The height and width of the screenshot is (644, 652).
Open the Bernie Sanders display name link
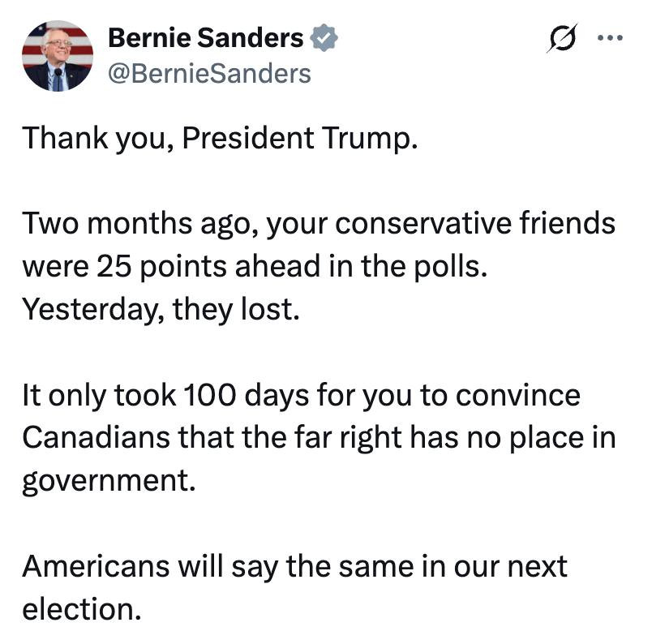(x=206, y=38)
